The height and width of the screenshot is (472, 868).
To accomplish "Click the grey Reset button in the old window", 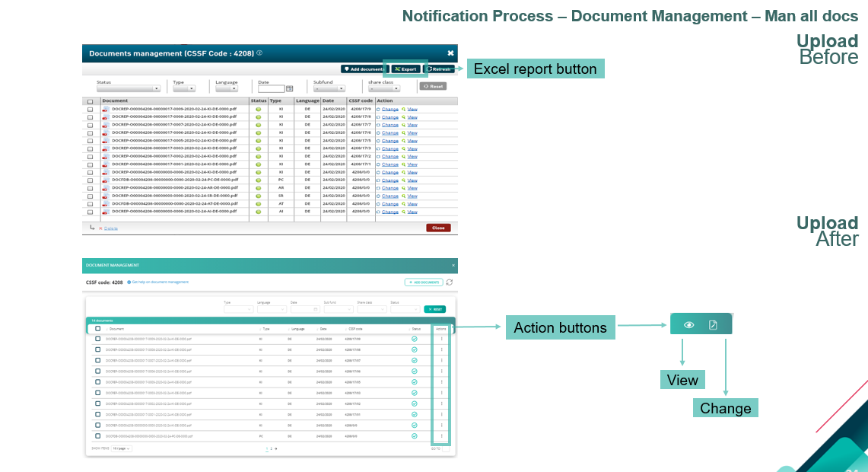I will click(x=433, y=87).
